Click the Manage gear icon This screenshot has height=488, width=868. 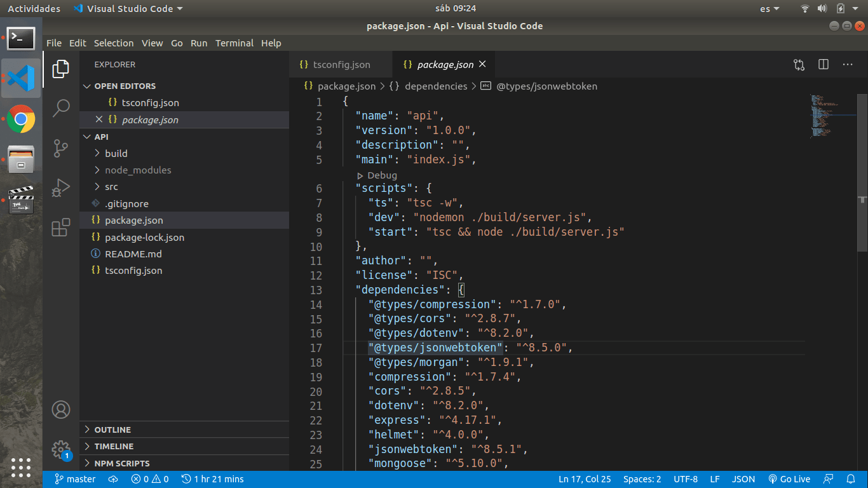pos(61,449)
